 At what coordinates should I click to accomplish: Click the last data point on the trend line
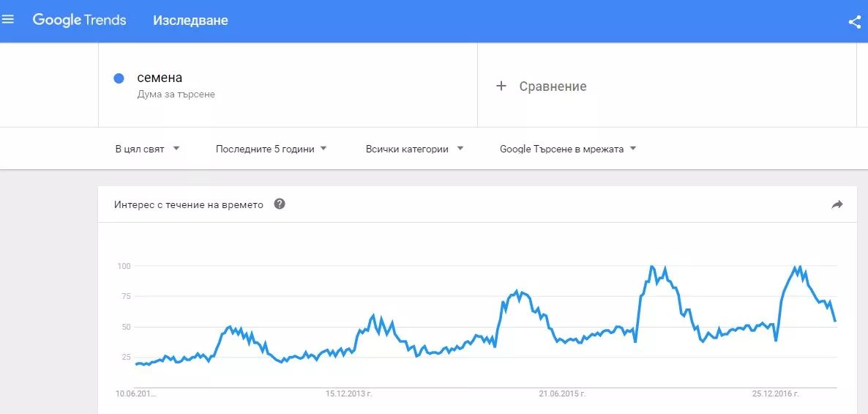point(835,321)
